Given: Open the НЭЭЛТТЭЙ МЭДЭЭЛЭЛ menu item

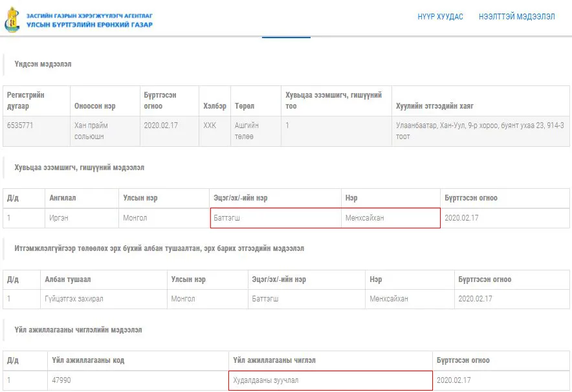Looking at the screenshot, I should (516, 17).
